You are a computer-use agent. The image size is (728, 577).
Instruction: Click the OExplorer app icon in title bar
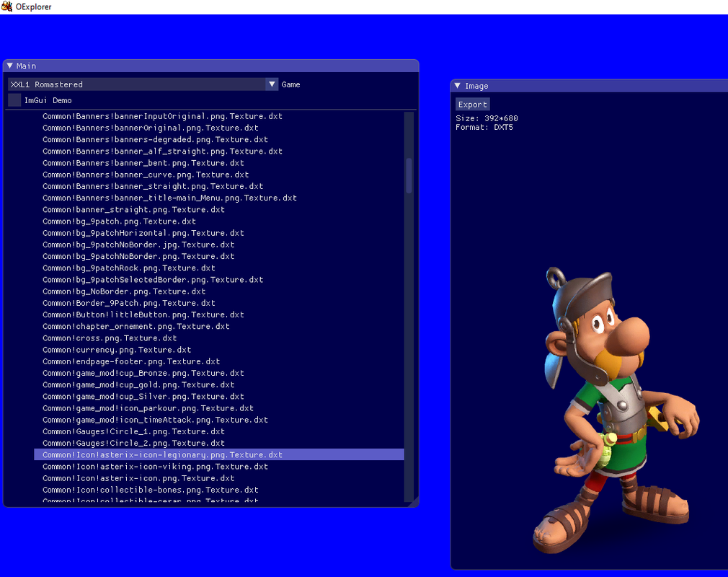[x=6, y=6]
